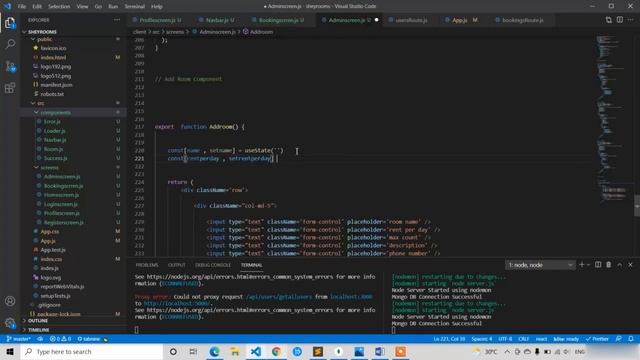
Task: Switch to the Bookingscreen.js tab
Action: 278,20
